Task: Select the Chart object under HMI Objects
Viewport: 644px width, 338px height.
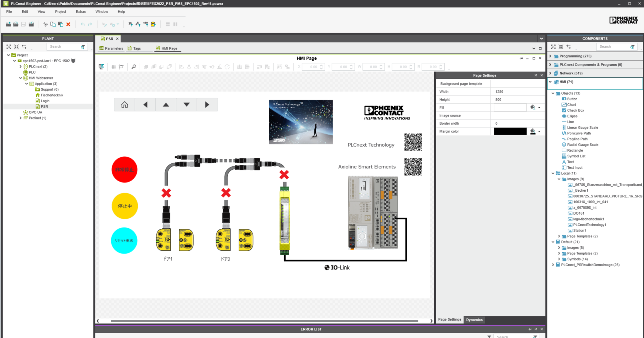Action: [x=571, y=105]
